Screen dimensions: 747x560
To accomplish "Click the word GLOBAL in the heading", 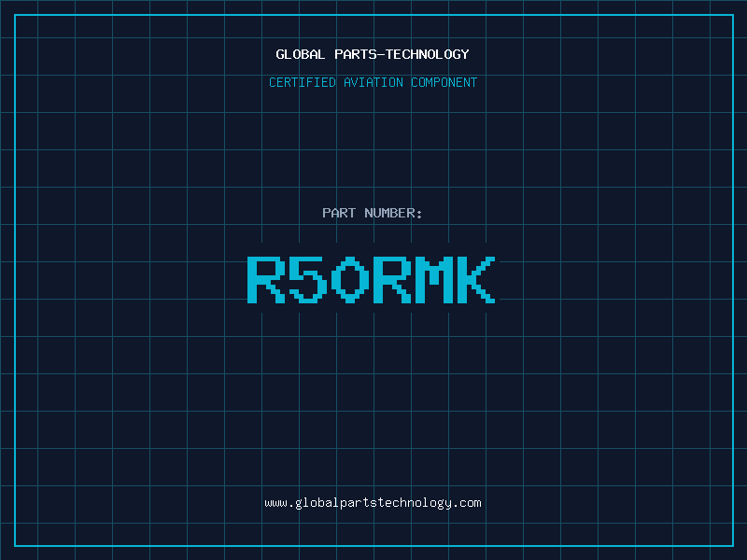I will coord(301,55).
